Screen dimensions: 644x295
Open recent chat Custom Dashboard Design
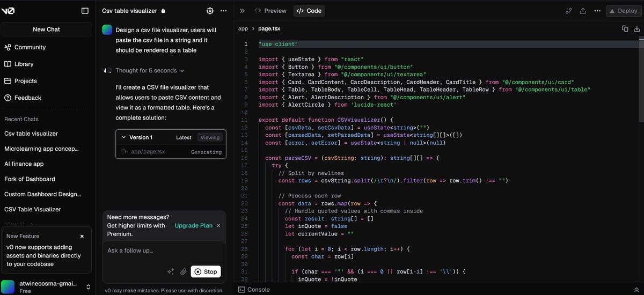tap(43, 194)
